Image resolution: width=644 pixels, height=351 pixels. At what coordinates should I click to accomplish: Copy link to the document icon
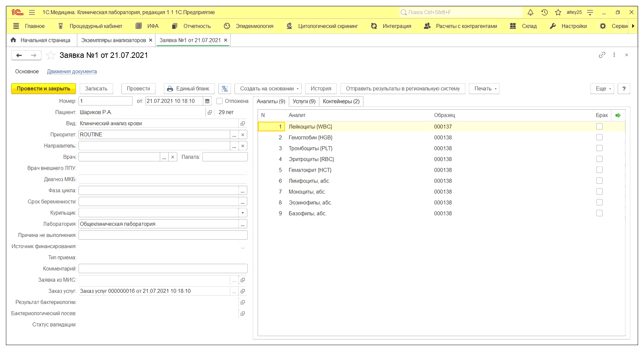click(602, 55)
